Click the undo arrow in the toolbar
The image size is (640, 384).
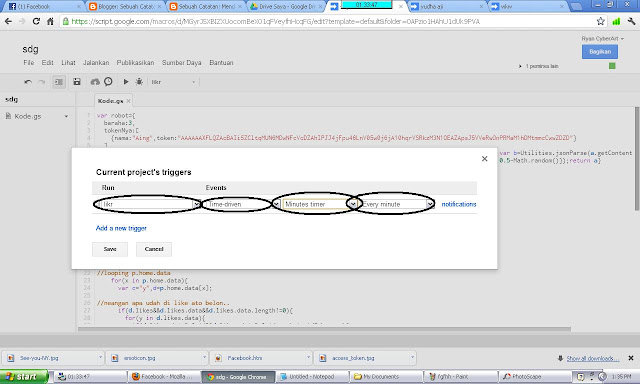coord(28,82)
